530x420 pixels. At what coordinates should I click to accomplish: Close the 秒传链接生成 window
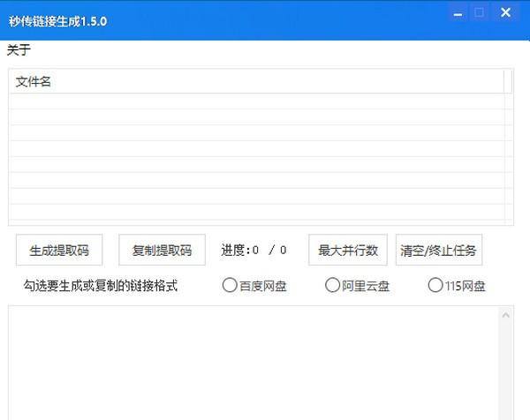[x=505, y=13]
